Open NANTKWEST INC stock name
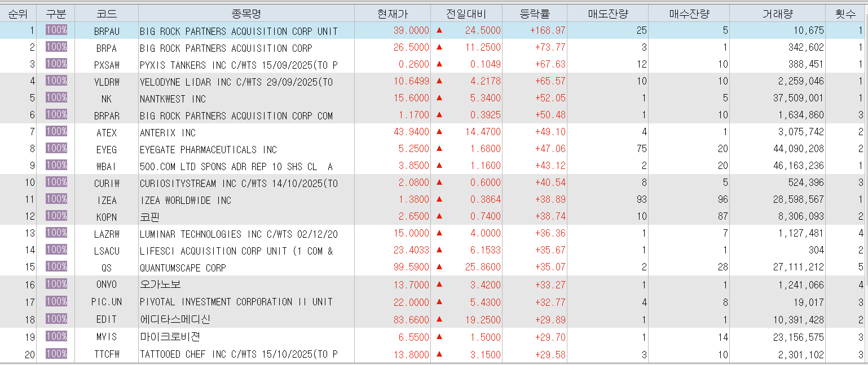This screenshot has height=365, width=868. pos(173,99)
